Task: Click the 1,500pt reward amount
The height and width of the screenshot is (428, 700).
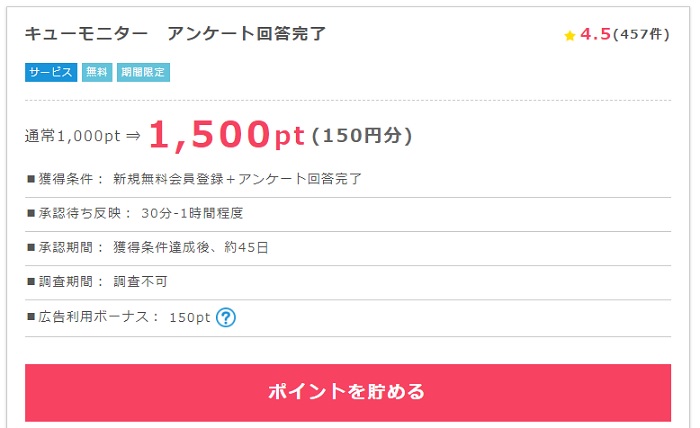Action: tap(227, 135)
